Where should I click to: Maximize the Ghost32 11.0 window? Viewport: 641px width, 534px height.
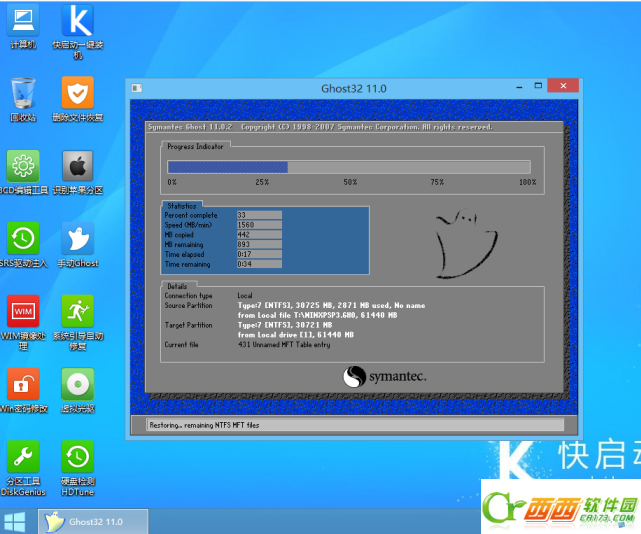(538, 85)
